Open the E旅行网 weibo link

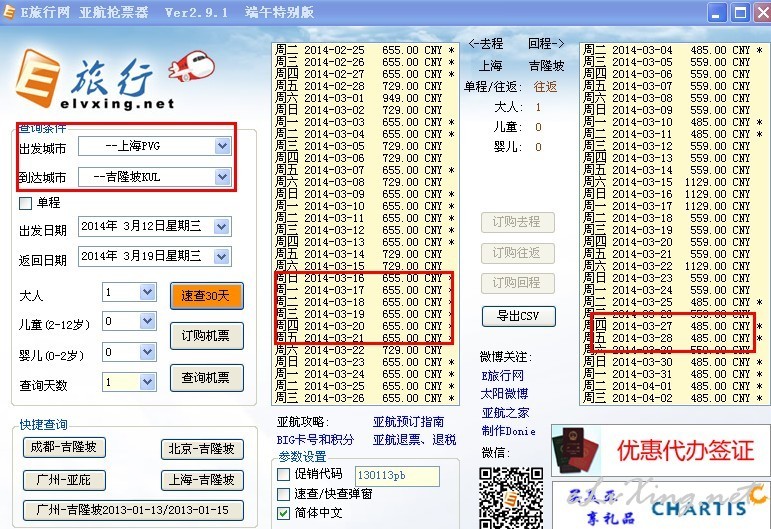[x=503, y=376]
